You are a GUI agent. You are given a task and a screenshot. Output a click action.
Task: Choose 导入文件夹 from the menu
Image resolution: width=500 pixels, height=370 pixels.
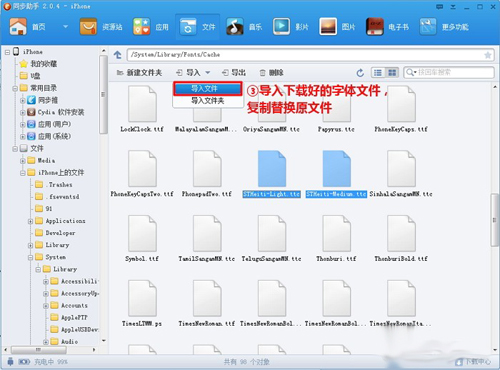coord(208,101)
